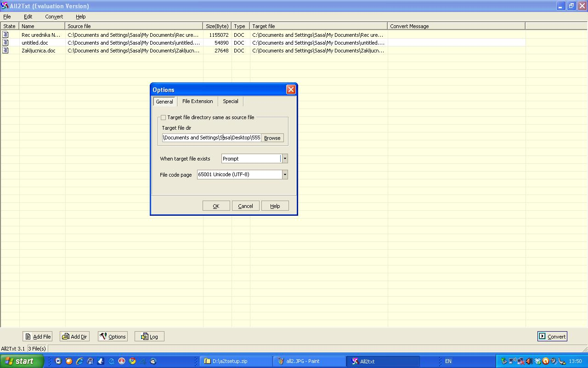This screenshot has width=588, height=368.
Task: Open the File menu
Action: [x=7, y=17]
